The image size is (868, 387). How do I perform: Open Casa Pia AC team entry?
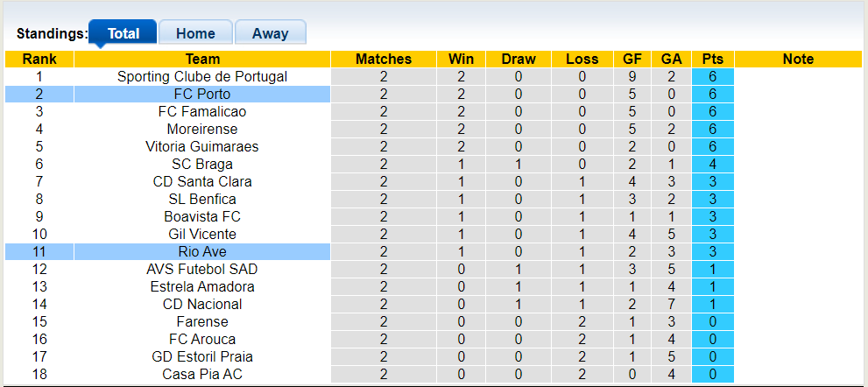click(x=202, y=375)
